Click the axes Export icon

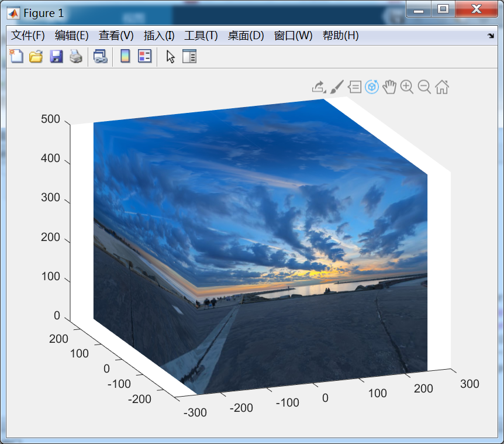[319, 87]
